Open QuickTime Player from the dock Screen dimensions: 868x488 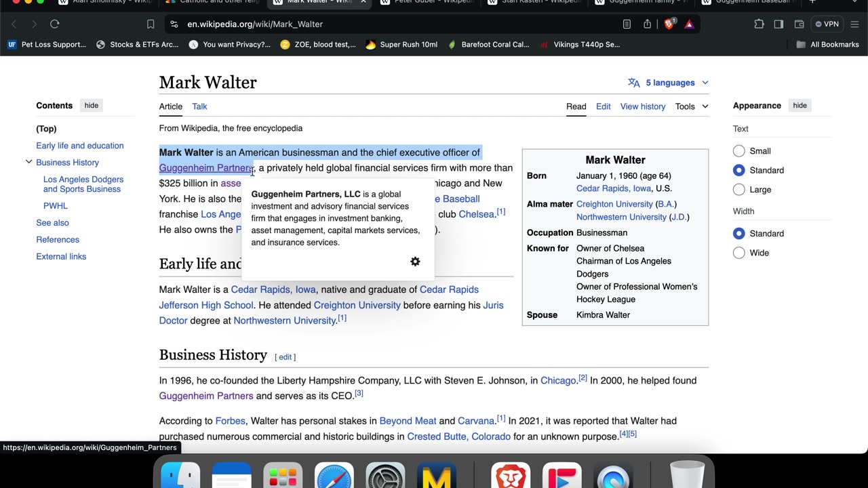[614, 476]
